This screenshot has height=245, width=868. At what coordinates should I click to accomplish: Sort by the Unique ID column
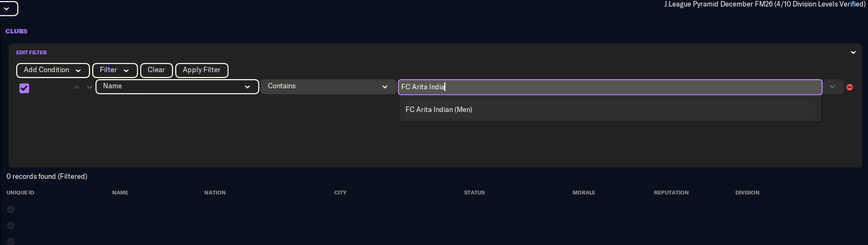20,193
